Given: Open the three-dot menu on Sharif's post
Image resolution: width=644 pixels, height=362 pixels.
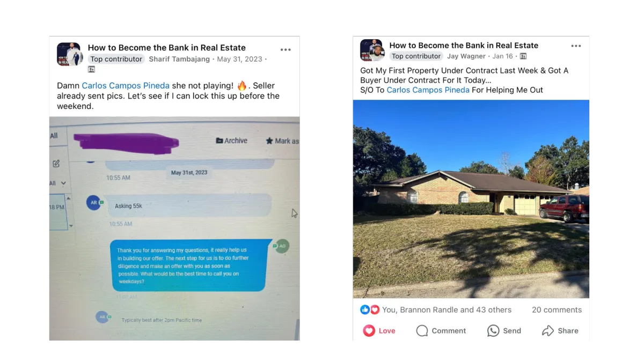Looking at the screenshot, I should [x=286, y=50].
